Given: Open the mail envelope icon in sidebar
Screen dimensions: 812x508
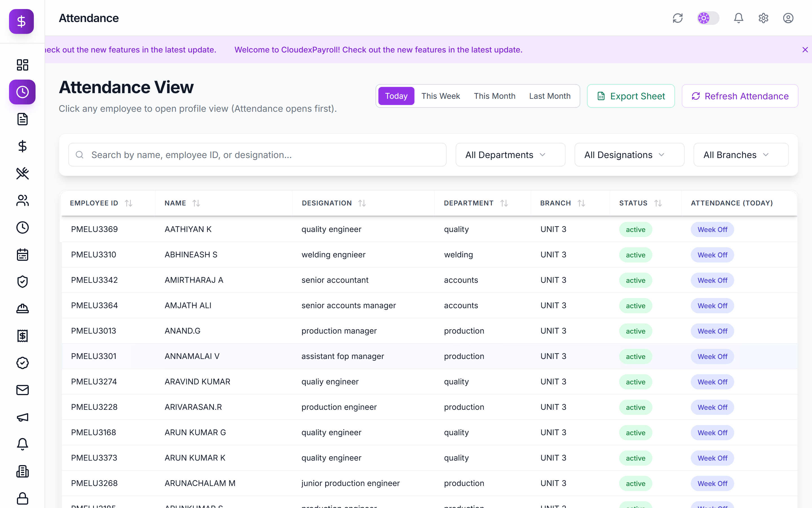Looking at the screenshot, I should coord(23,390).
